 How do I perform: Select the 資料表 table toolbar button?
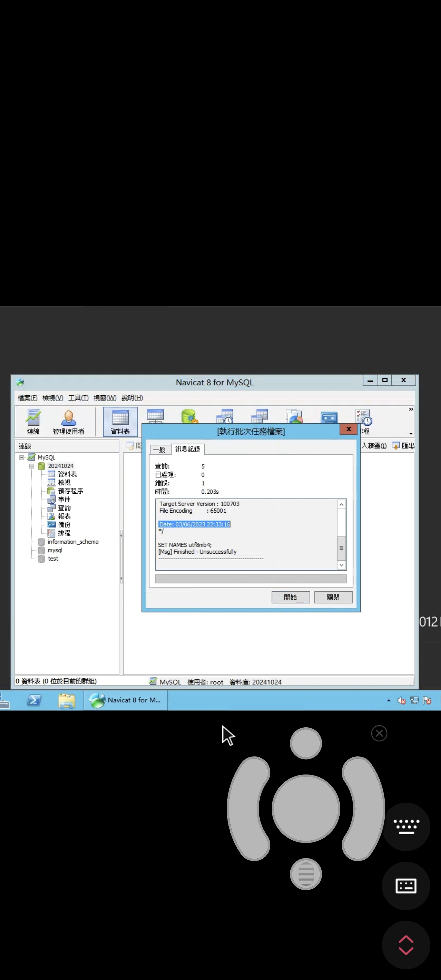pos(120,421)
